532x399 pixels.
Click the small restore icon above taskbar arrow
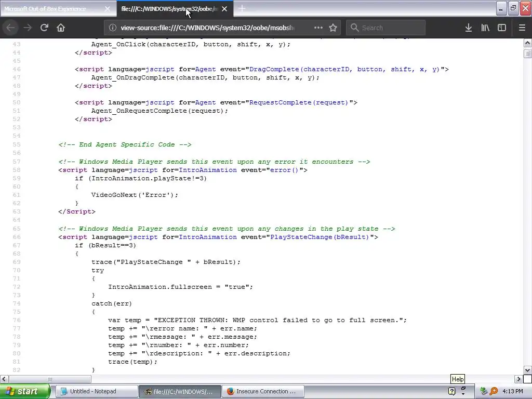pos(463,388)
